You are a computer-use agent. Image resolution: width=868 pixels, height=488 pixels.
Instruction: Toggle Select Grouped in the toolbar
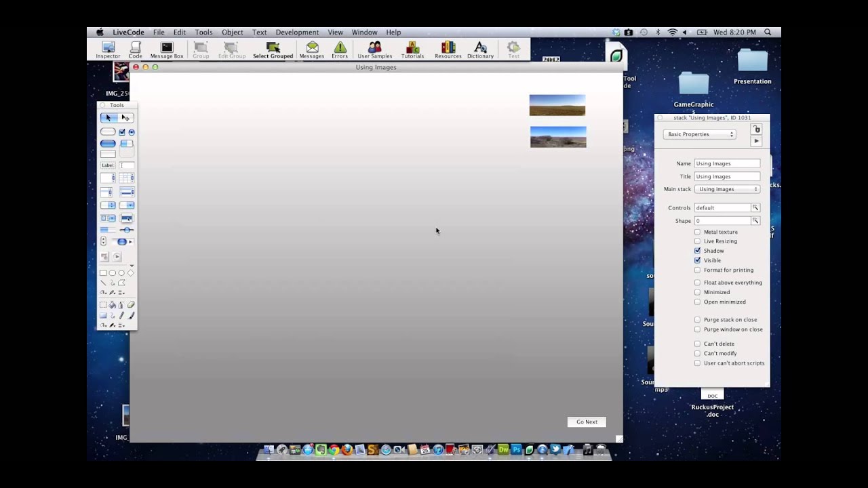click(x=273, y=49)
